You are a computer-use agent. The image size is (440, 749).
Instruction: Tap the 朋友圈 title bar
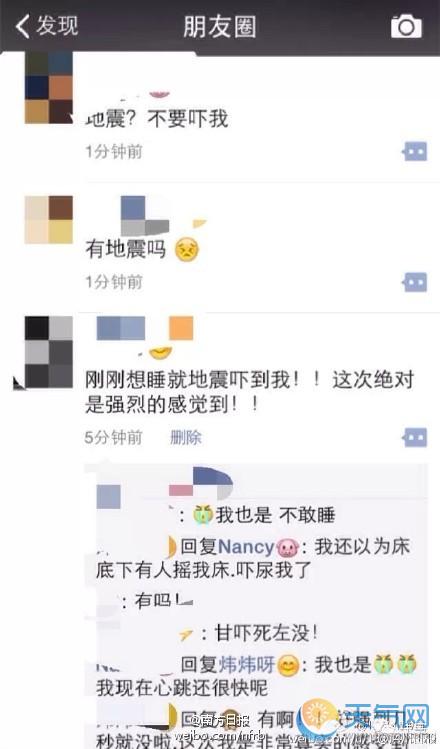coord(220,26)
